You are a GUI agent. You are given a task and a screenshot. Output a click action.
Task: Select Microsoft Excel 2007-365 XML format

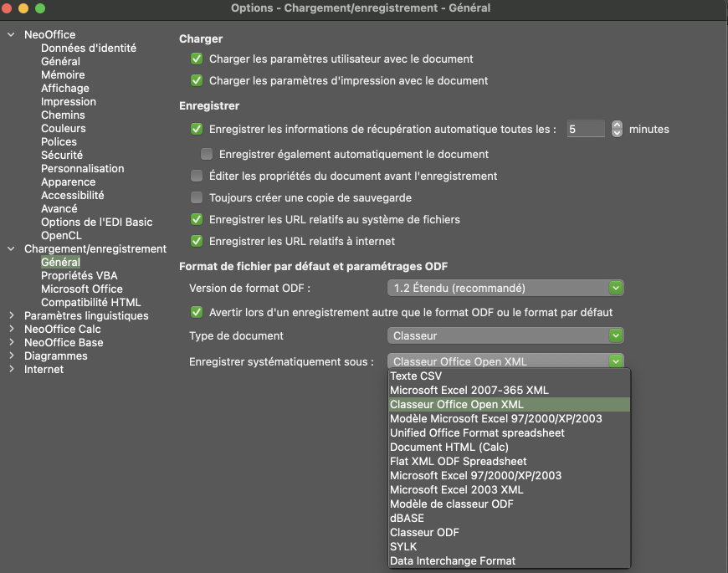(x=469, y=391)
